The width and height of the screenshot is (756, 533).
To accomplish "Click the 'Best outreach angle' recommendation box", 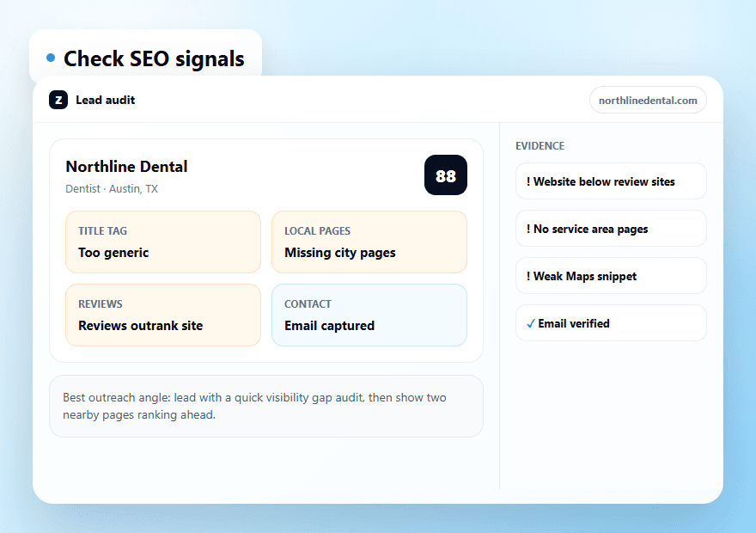I will pos(266,406).
